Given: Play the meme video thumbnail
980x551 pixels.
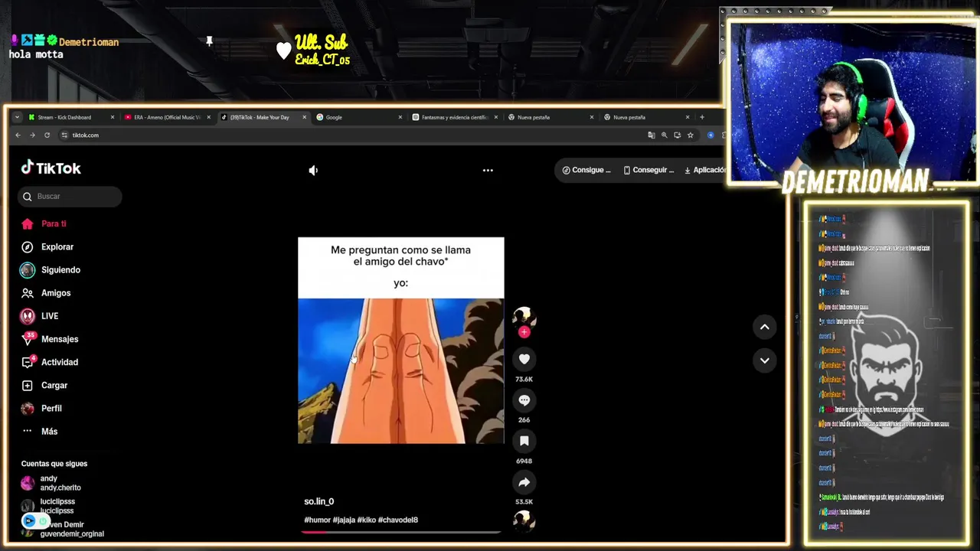Looking at the screenshot, I should point(400,341).
